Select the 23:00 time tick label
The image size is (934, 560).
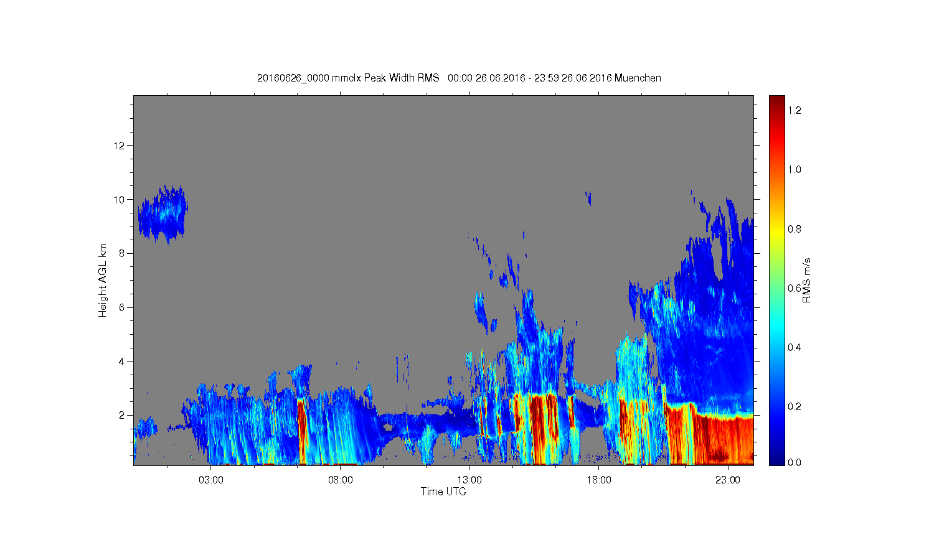[728, 480]
